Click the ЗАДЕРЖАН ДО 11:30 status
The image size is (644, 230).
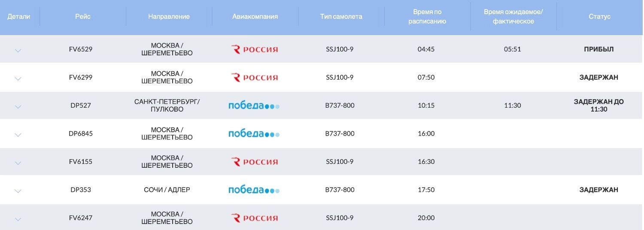coord(599,106)
